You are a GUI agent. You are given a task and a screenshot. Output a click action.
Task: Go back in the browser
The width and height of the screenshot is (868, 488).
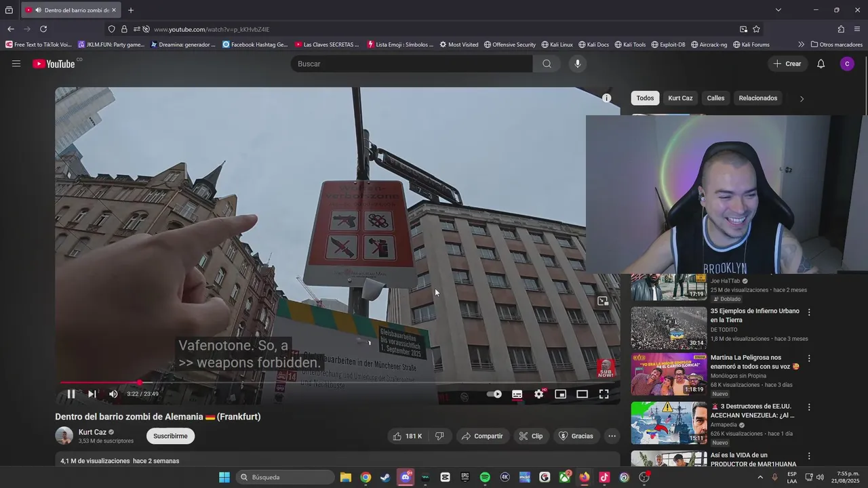pyautogui.click(x=10, y=29)
